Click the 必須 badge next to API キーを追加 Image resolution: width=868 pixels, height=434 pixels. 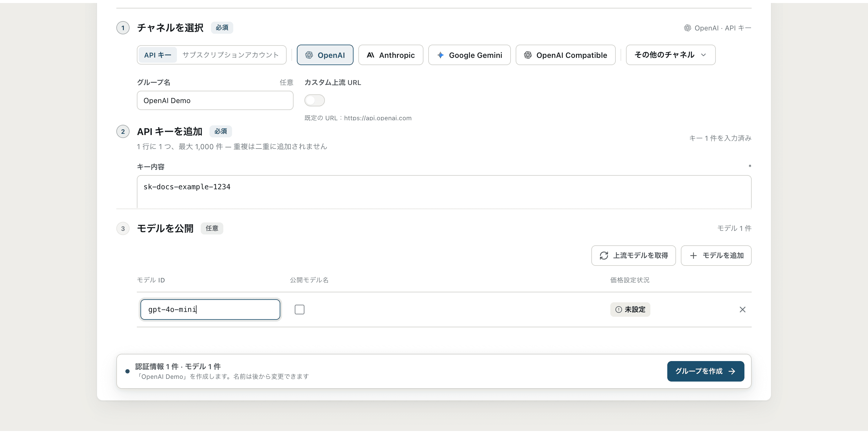pyautogui.click(x=221, y=131)
